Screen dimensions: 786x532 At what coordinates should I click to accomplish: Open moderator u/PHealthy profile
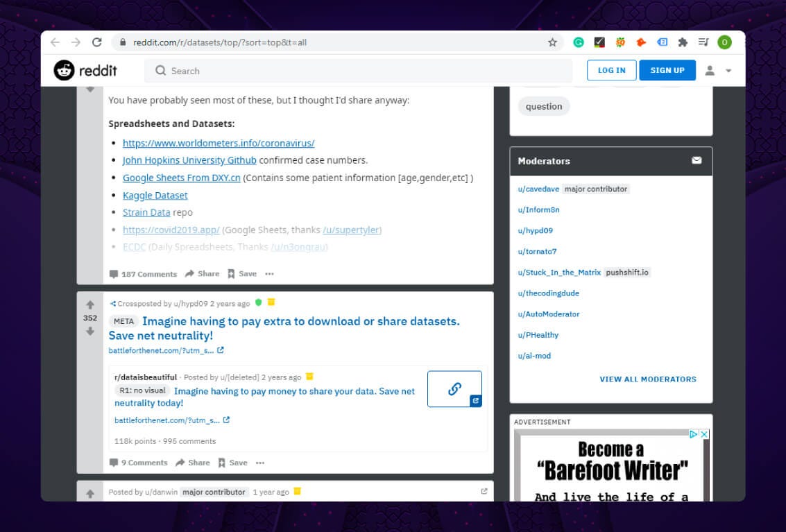click(x=538, y=335)
